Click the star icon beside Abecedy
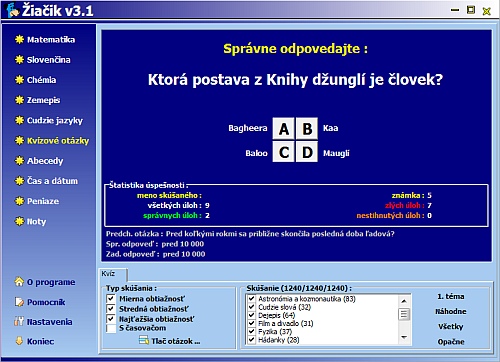This screenshot has width=500, height=362. click(19, 161)
